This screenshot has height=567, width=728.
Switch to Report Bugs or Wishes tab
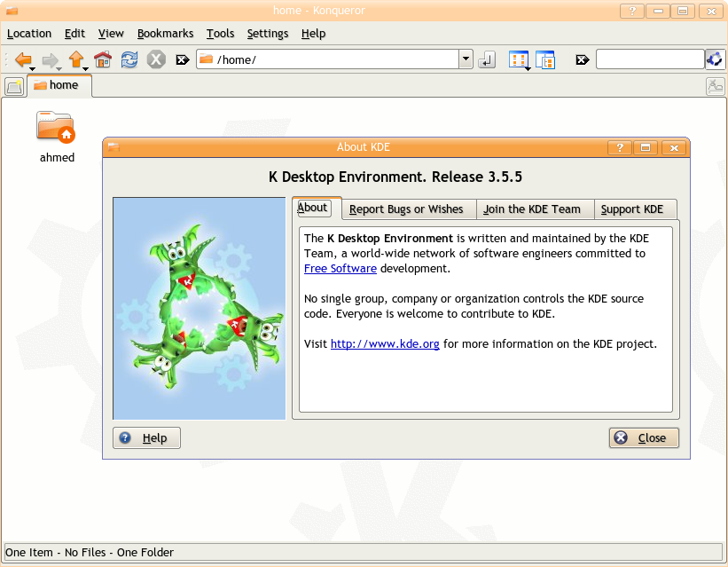click(409, 209)
